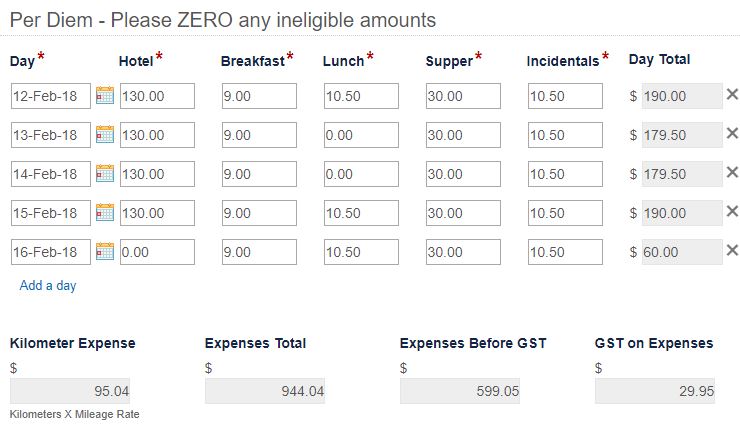Select the Supper field for 14-Feb-18
Image resolution: width=740 pixels, height=426 pixels.
coord(463,174)
